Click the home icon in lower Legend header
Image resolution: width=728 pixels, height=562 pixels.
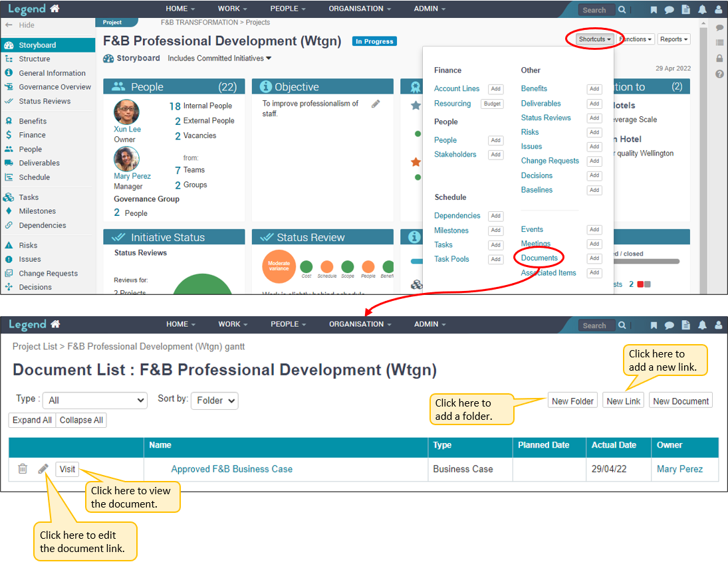[55, 324]
